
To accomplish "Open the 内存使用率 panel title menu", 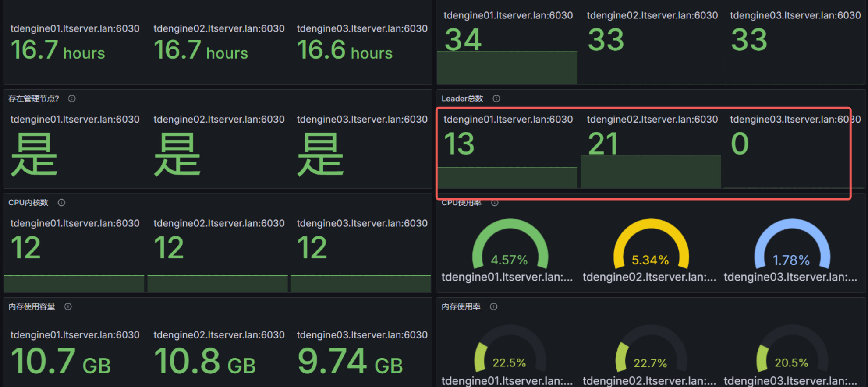I will tap(461, 306).
